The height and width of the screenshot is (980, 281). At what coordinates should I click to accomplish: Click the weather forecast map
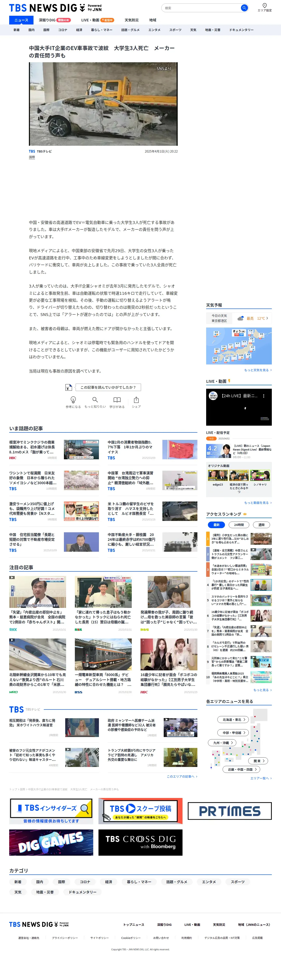point(239,346)
